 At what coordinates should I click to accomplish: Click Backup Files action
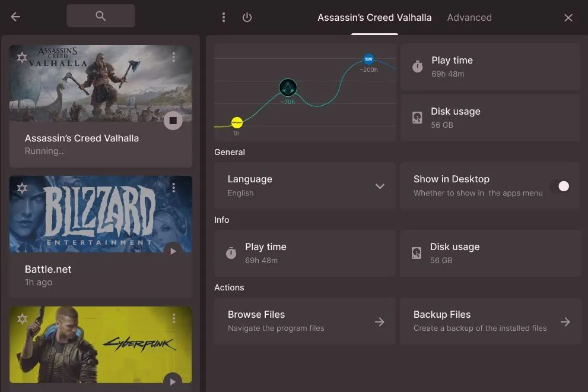click(x=490, y=321)
